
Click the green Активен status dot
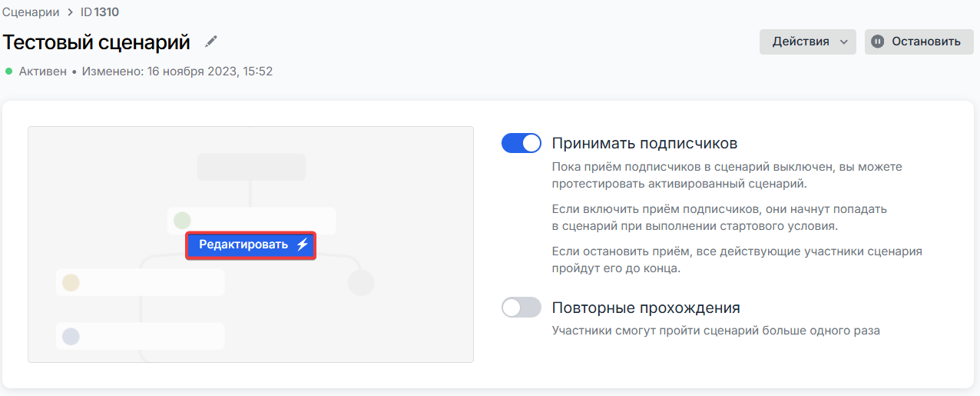coord(9,72)
